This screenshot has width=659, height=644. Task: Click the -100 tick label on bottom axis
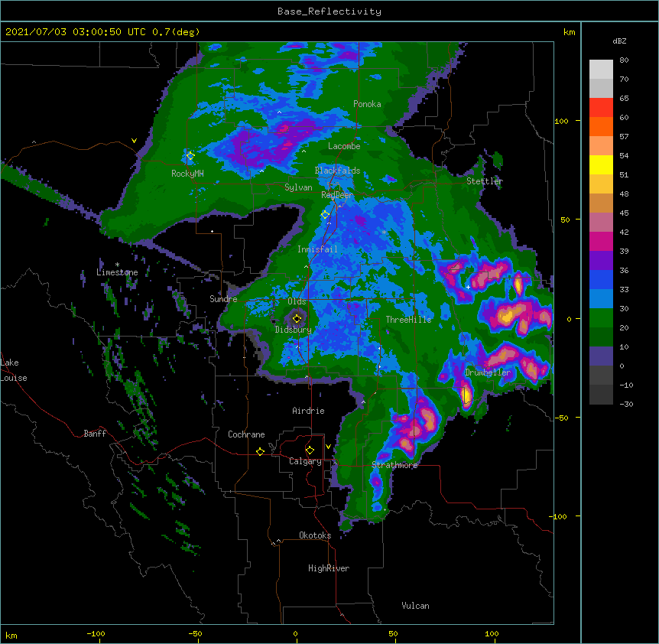click(x=96, y=633)
